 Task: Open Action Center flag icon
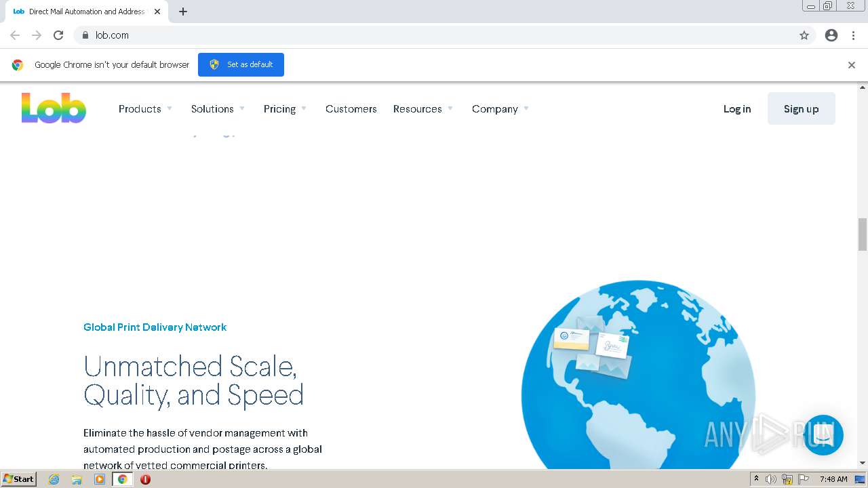804,479
